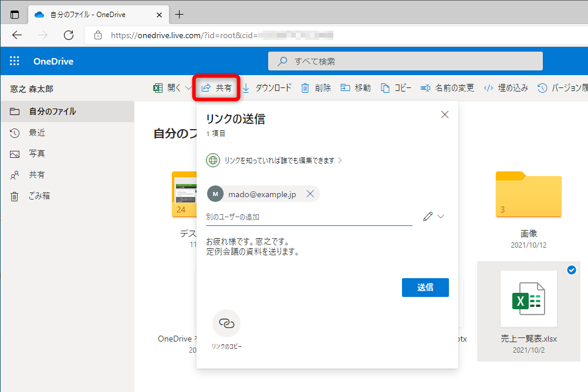The height and width of the screenshot is (392, 588).
Task: Remove recipient mado@example.jp with its X
Action: point(310,193)
